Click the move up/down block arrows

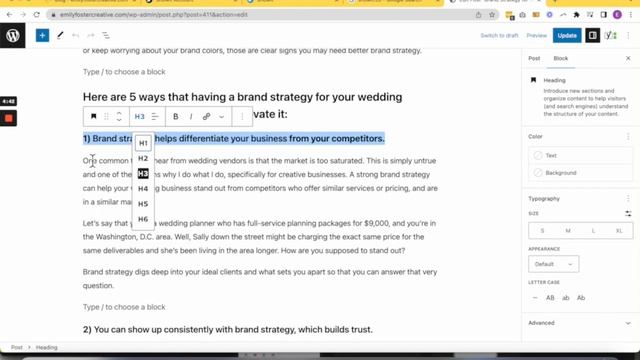119,116
